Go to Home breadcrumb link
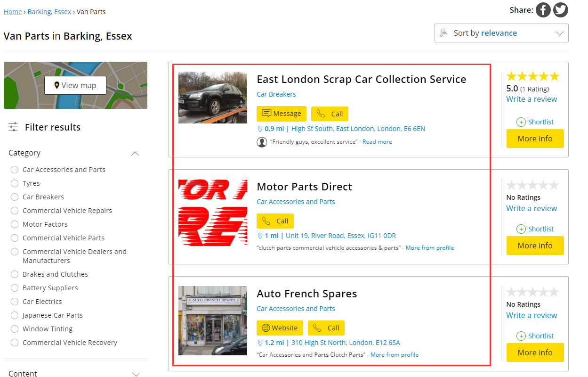588x377 pixels. (13, 12)
